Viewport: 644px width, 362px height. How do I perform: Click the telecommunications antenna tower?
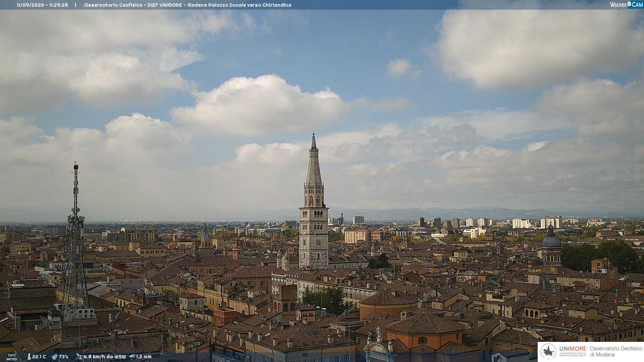(x=76, y=241)
